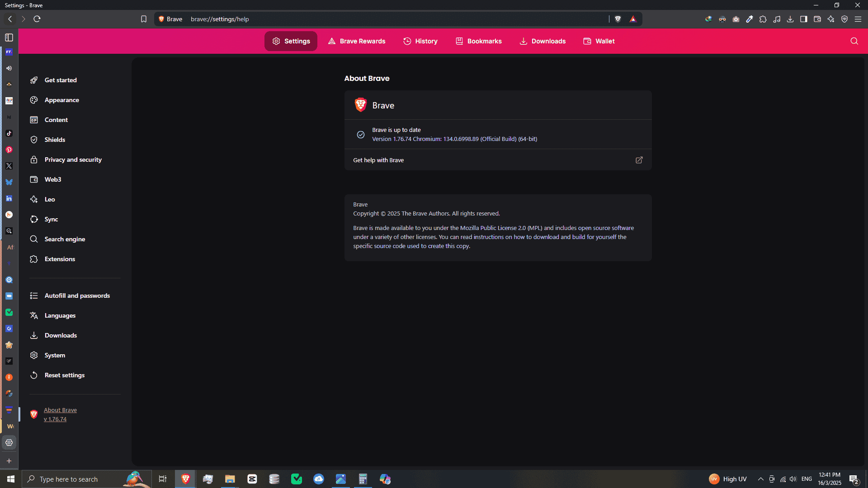Click the Brave Shields icon in address bar
This screenshot has width=868, height=488.
(x=618, y=19)
